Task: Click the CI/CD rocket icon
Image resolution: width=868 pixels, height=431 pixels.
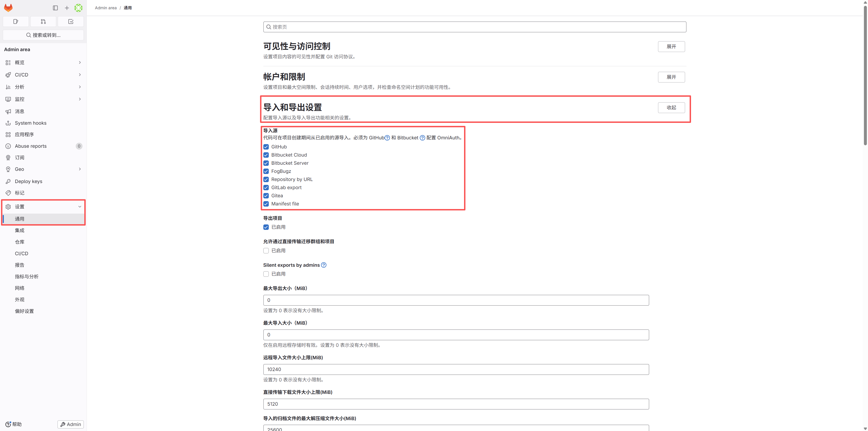Action: coord(8,74)
